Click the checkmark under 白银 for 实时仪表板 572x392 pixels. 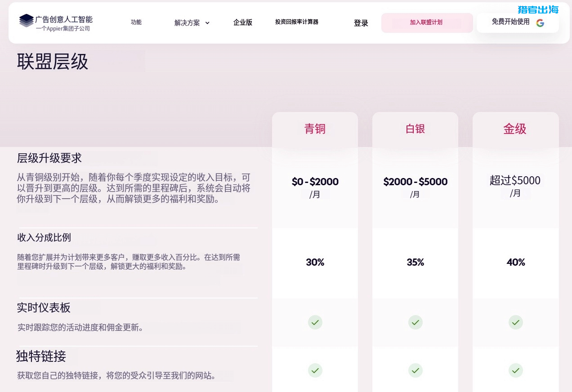click(x=416, y=322)
